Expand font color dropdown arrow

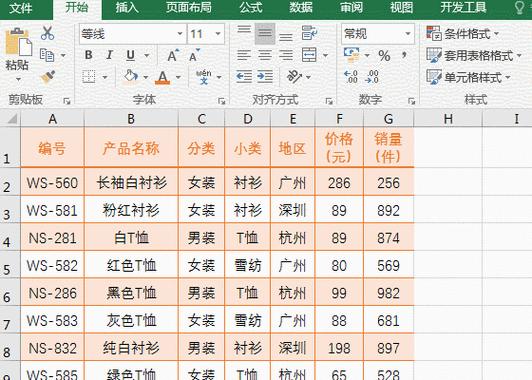coord(178,77)
